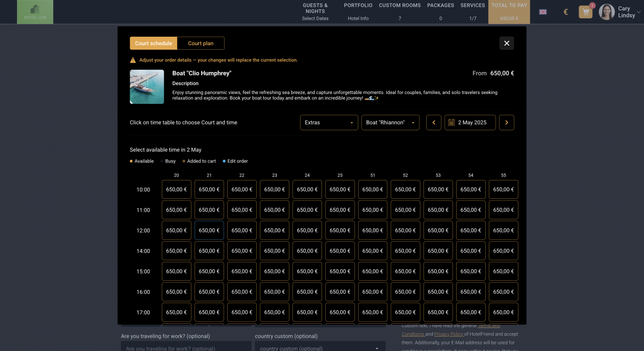Viewport: 644px width, 351px height.
Task: Open the Extras dropdown
Action: coord(329,123)
